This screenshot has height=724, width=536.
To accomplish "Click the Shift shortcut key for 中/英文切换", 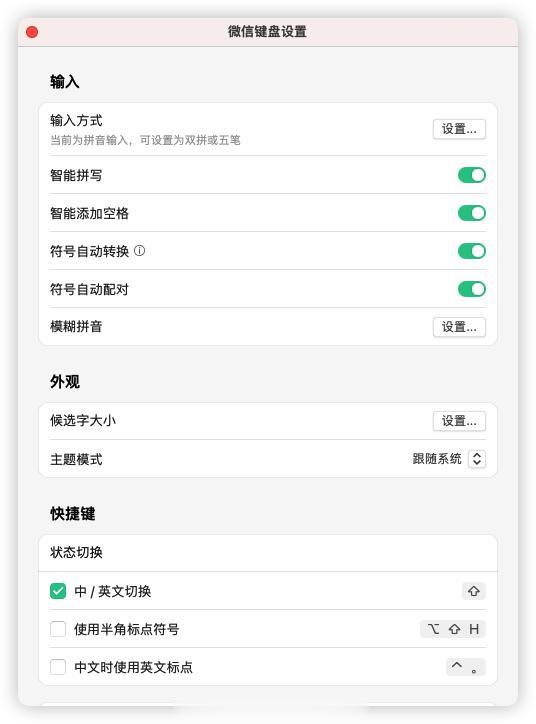I will point(474,591).
